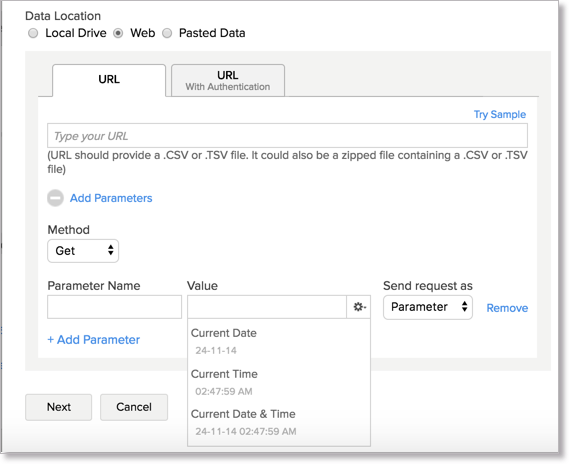Click the Add Parameters link
The width and height of the screenshot is (569, 464).
tap(111, 198)
